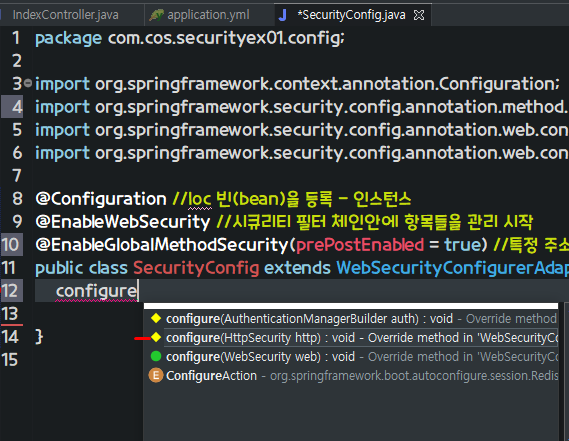Click the SecurityConfig class name
The height and width of the screenshot is (441, 569).
[196, 268]
